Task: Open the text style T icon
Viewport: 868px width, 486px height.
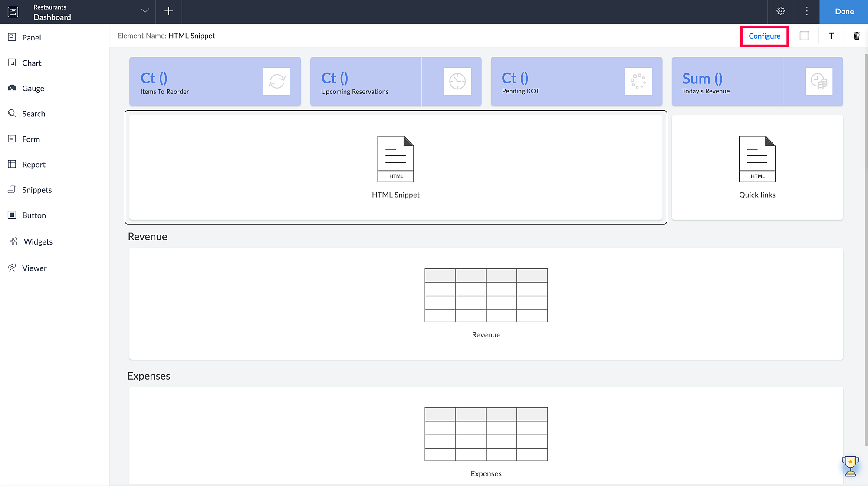Action: tap(831, 36)
